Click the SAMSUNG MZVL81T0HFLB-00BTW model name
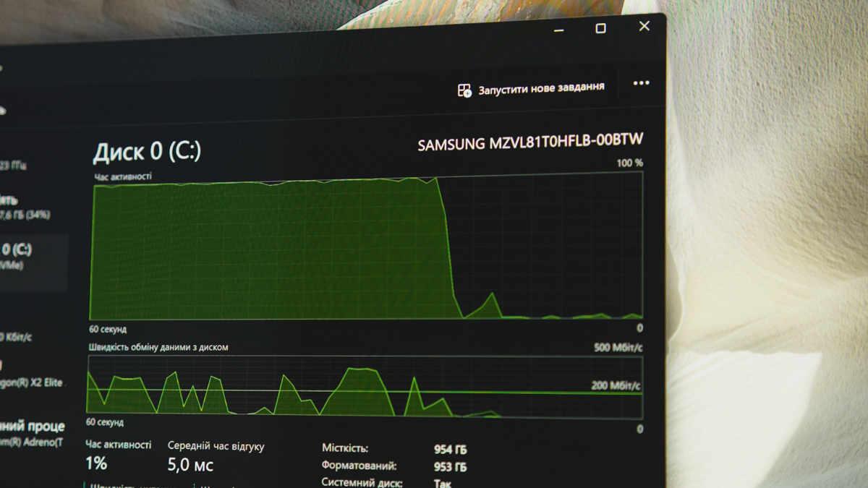This screenshot has height=488, width=868. pyautogui.click(x=530, y=142)
